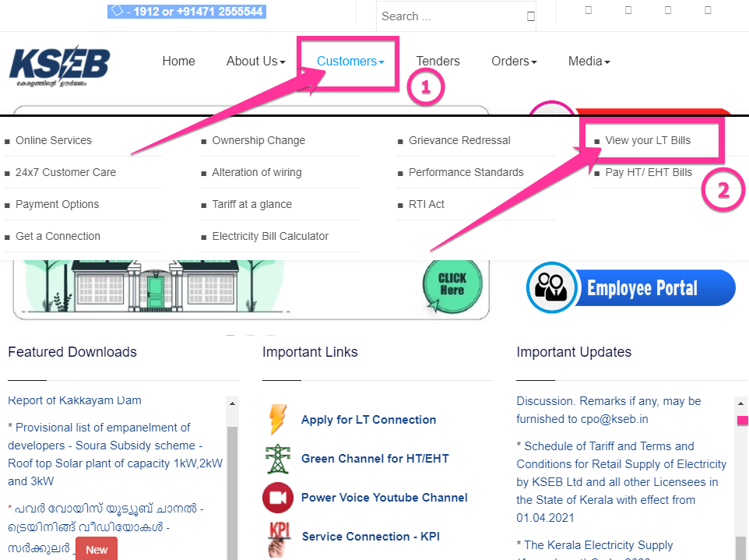This screenshot has height=560, width=749.
Task: Open Green Channel for HT/EHT link
Action: tap(375, 459)
